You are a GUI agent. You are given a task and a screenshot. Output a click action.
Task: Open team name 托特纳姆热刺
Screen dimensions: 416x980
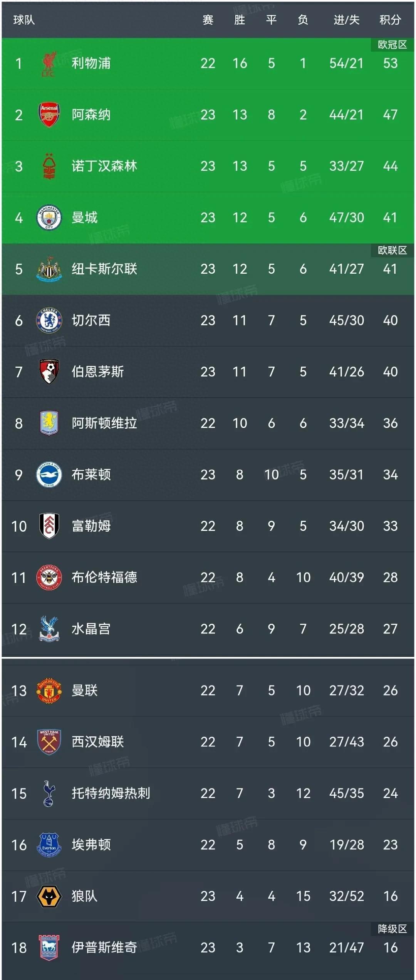[111, 793]
